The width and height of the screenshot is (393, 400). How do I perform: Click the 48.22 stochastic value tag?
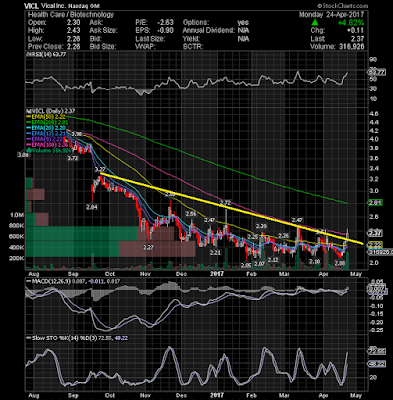coord(377,364)
